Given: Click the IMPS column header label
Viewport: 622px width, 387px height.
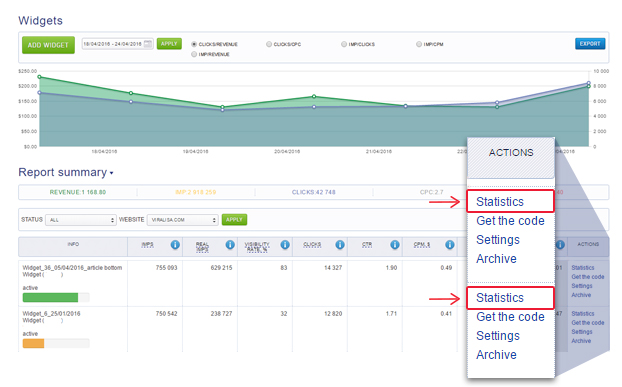Looking at the screenshot, I should [148, 245].
